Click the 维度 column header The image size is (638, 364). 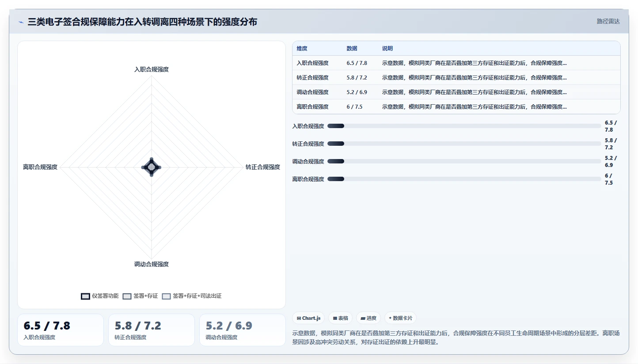302,49
